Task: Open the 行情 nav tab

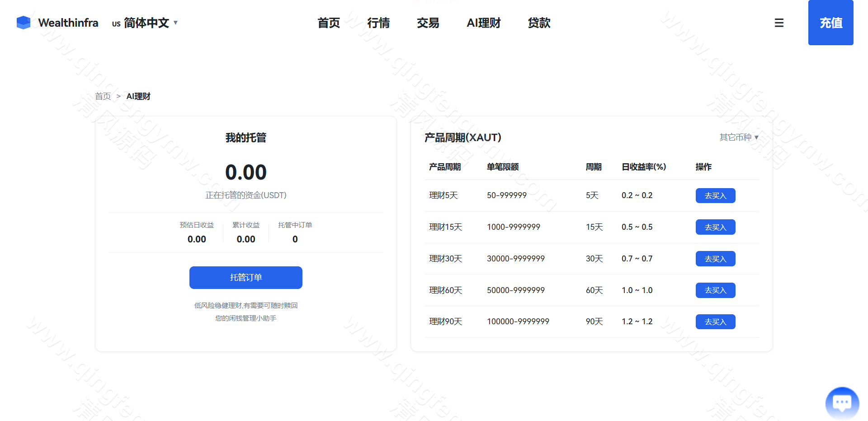Action: (x=378, y=23)
